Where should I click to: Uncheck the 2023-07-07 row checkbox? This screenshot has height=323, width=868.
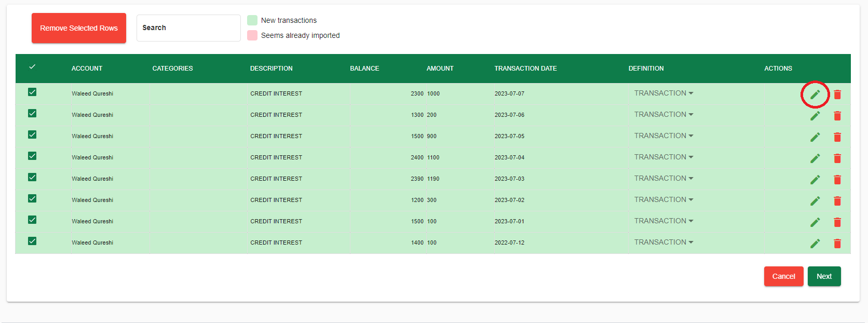click(32, 92)
